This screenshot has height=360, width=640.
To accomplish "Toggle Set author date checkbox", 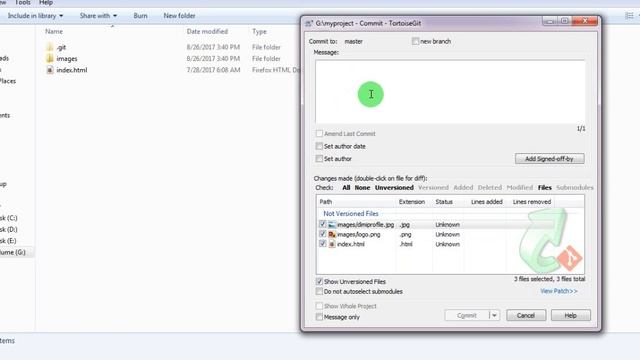I will click(319, 146).
